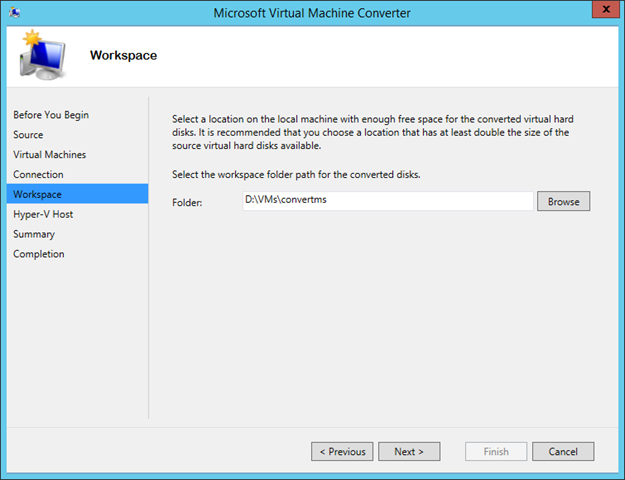Select the highlighted Workspace step

click(77, 194)
